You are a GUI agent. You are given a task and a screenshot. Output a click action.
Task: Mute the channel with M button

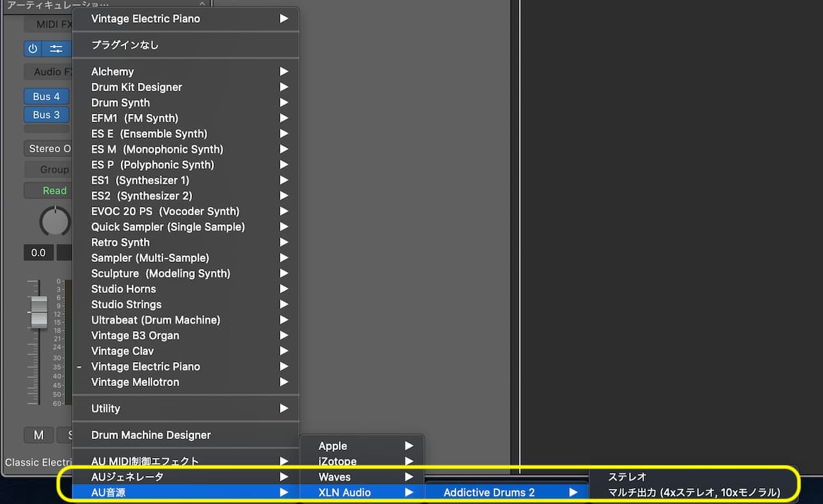[x=38, y=435]
